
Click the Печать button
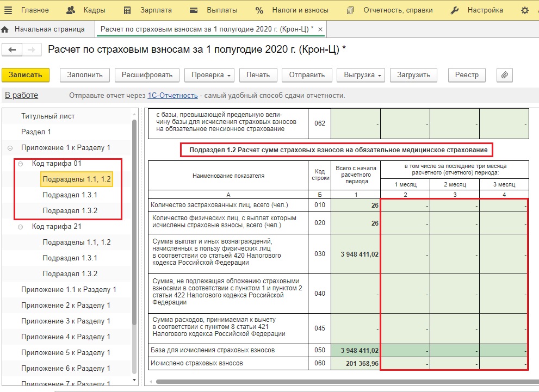pos(258,75)
